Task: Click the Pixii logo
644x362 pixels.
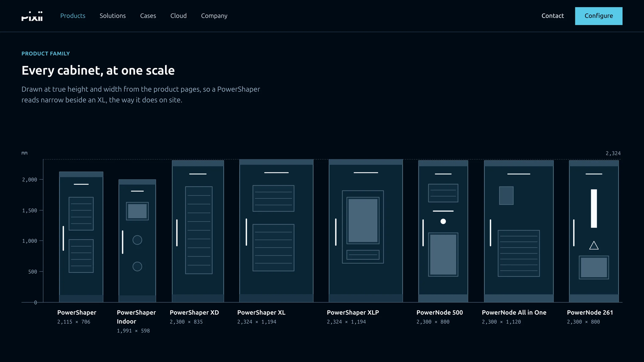Action: [32, 16]
